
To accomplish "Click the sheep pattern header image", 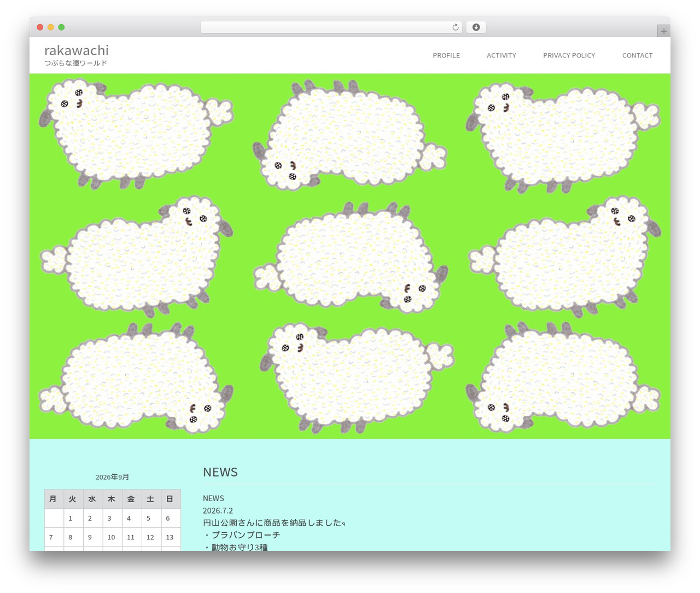I will [x=350, y=256].
